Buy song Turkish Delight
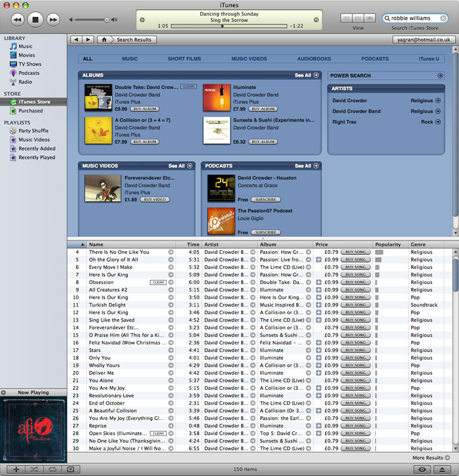 (355, 305)
